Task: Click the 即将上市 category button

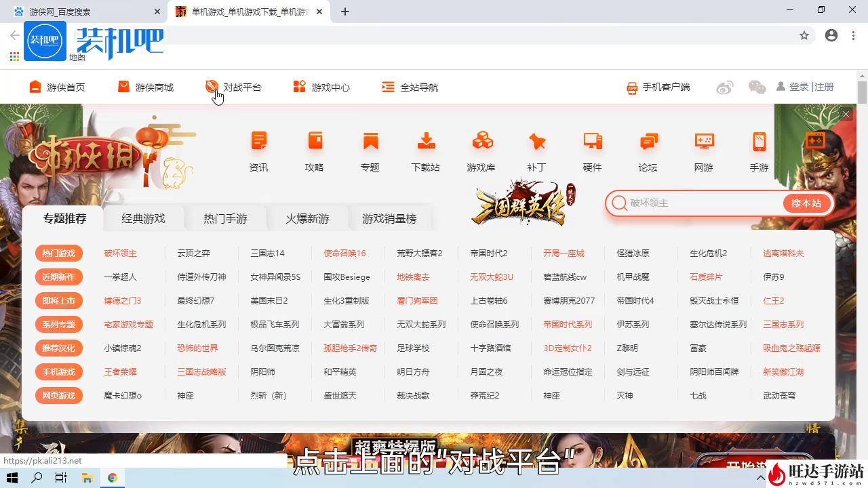Action: pos(59,300)
